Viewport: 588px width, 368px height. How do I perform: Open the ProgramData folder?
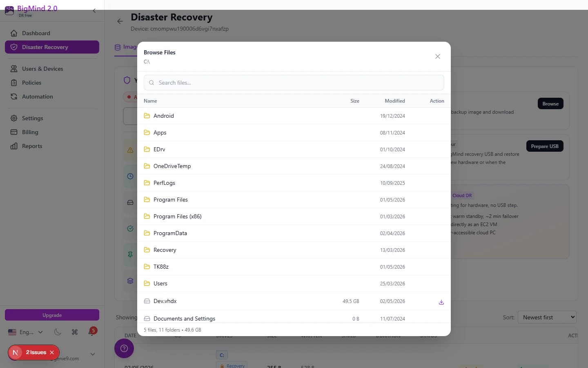[x=294, y=233]
